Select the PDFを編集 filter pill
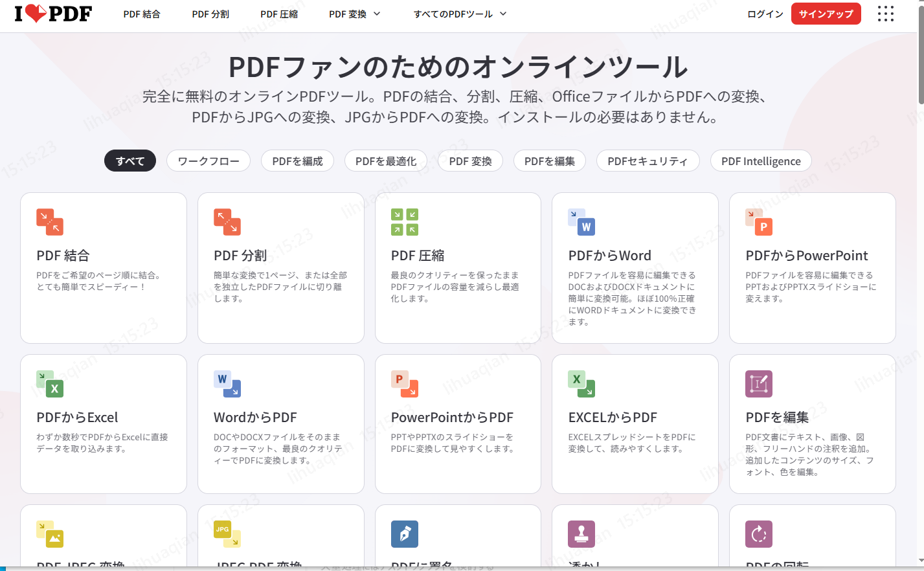 [550, 161]
